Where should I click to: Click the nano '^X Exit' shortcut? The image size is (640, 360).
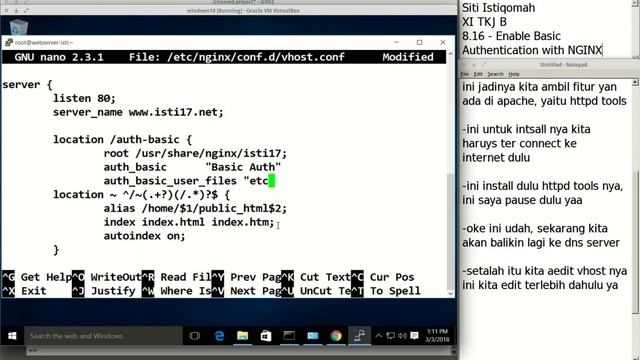[24, 291]
